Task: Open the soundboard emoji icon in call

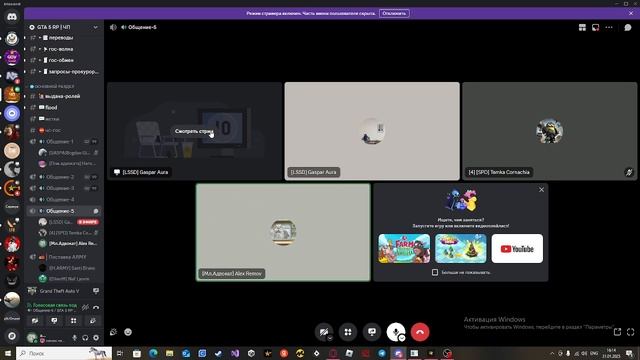Action: coord(128,332)
